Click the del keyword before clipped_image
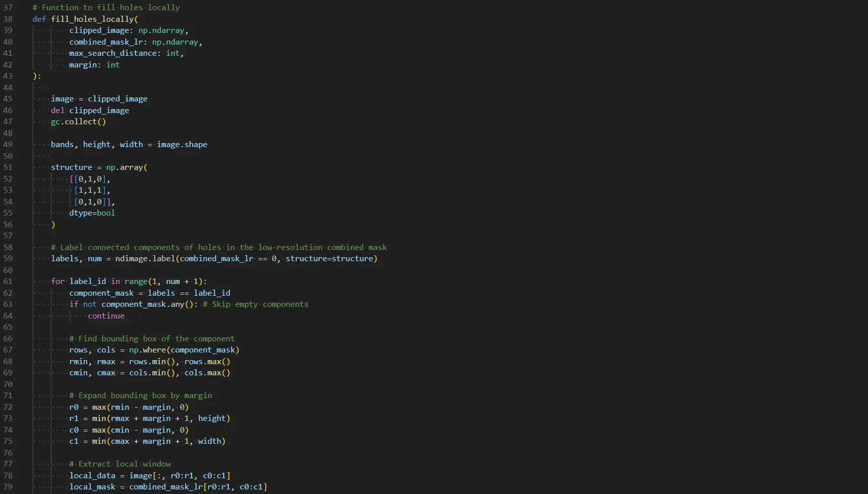This screenshot has width=868, height=494. tap(57, 111)
